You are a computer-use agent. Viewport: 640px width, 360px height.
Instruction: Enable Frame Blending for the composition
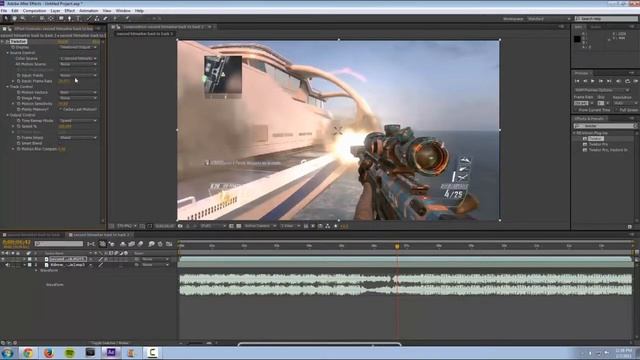point(131,244)
